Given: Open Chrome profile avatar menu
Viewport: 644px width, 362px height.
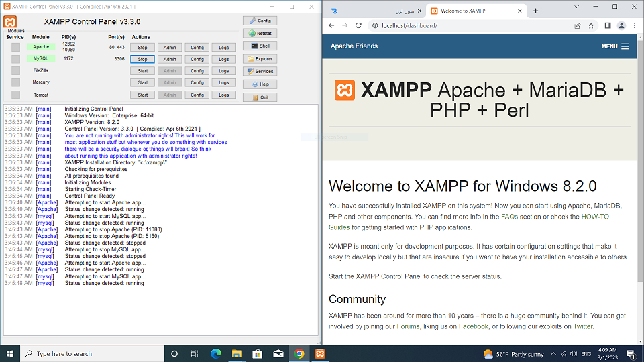Looking at the screenshot, I should pos(621,25).
